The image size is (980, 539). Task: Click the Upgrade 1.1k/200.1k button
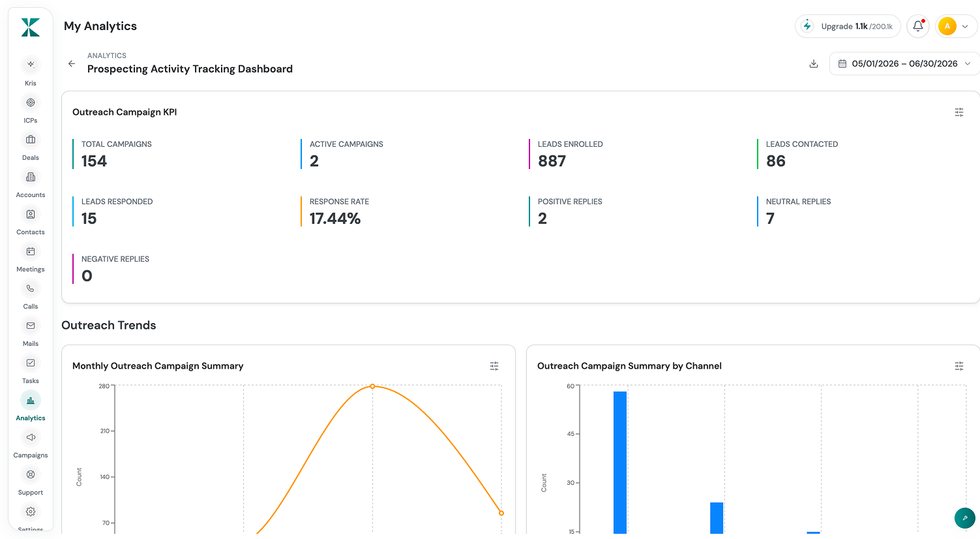click(848, 26)
